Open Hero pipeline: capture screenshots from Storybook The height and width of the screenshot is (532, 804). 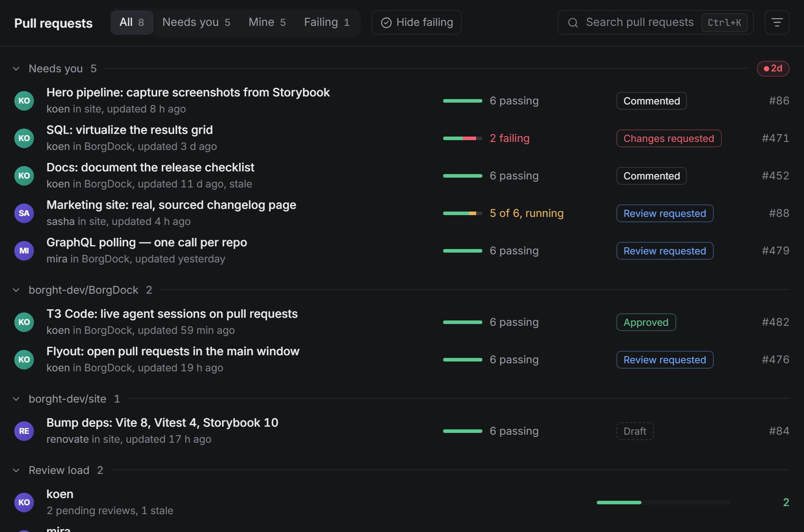[x=188, y=92]
